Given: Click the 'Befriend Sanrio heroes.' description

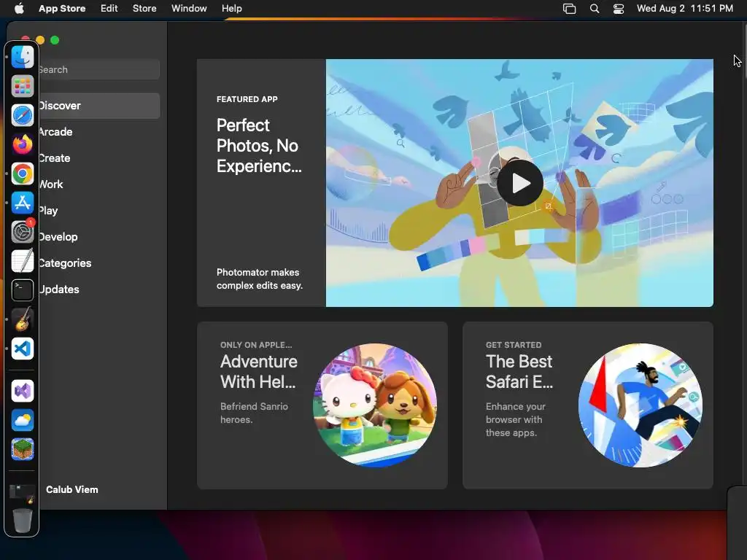Looking at the screenshot, I should [254, 413].
